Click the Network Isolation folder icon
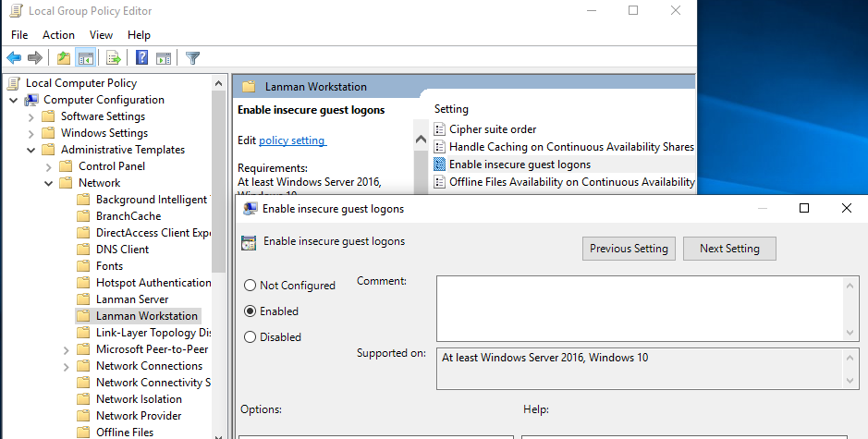This screenshot has width=868, height=439. pyautogui.click(x=83, y=398)
